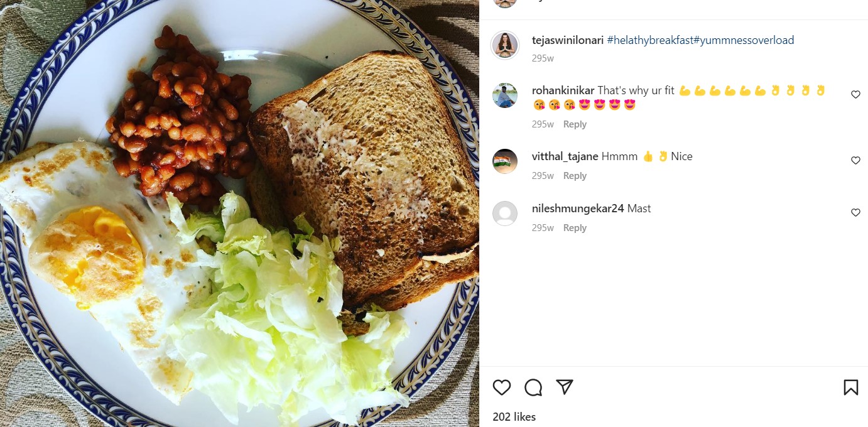Like nileshmungekar24's comment heart
Viewport: 868px width, 427px height.
[855, 213]
